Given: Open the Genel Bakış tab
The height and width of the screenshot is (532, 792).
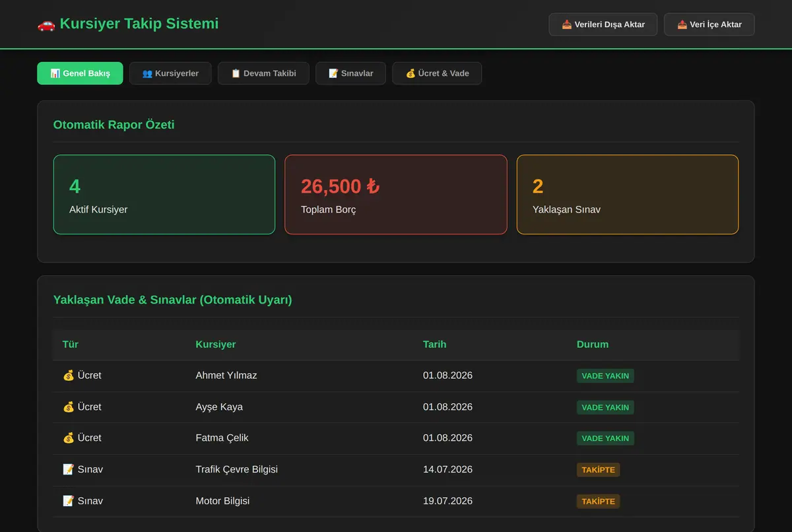Looking at the screenshot, I should click(x=80, y=73).
